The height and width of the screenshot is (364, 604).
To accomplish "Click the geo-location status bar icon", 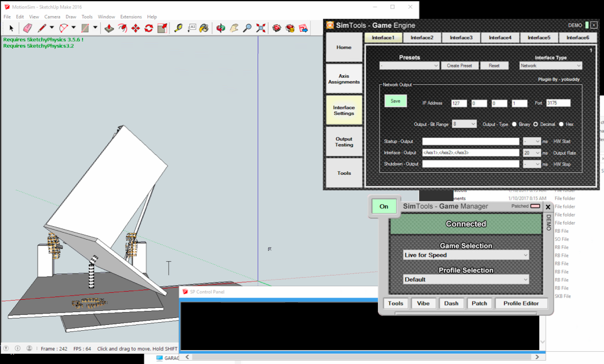I will pyautogui.click(x=6, y=348).
